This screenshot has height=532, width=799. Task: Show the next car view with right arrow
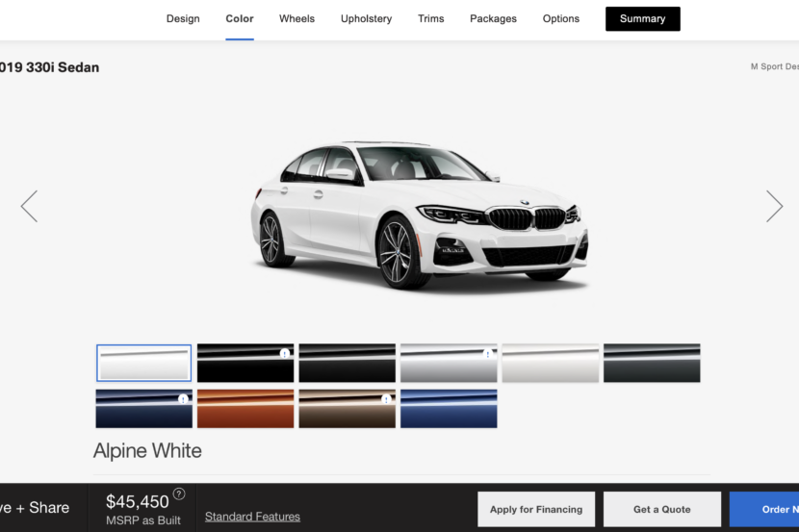pos(774,206)
